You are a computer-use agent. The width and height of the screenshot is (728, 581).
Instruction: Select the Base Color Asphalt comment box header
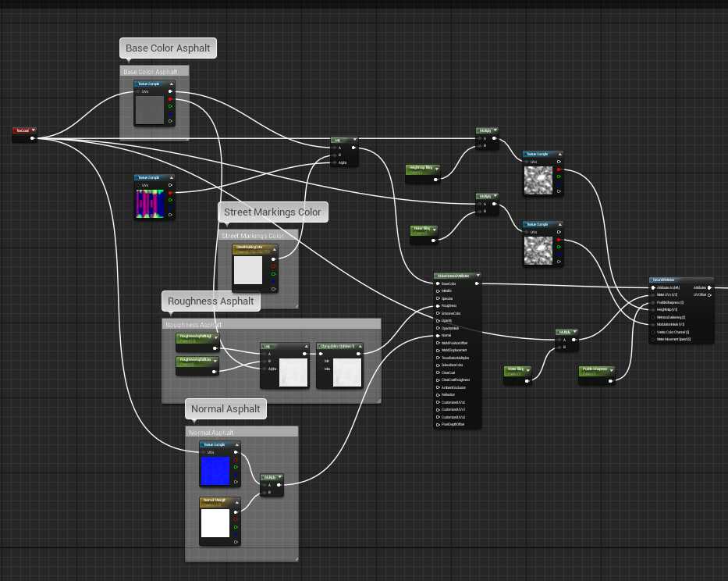(x=154, y=72)
